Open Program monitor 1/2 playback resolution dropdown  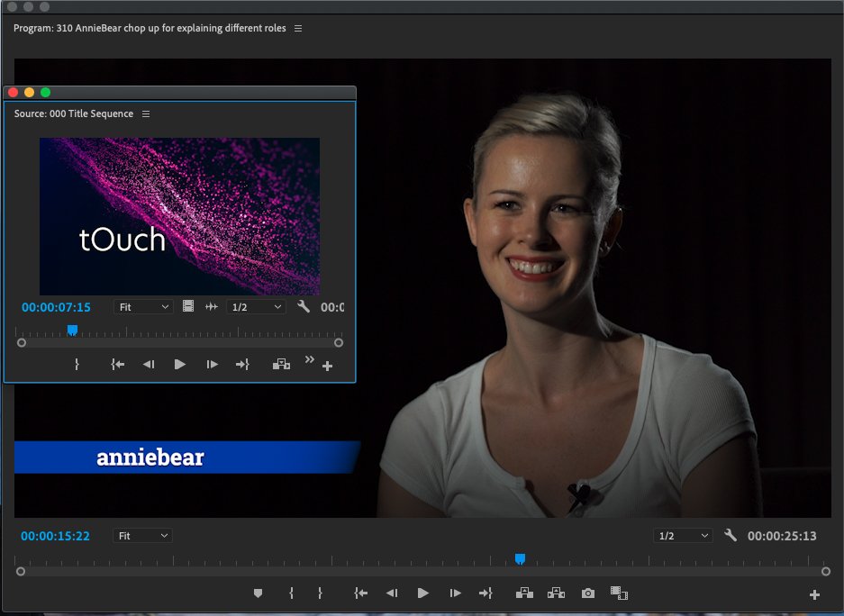pyautogui.click(x=683, y=536)
